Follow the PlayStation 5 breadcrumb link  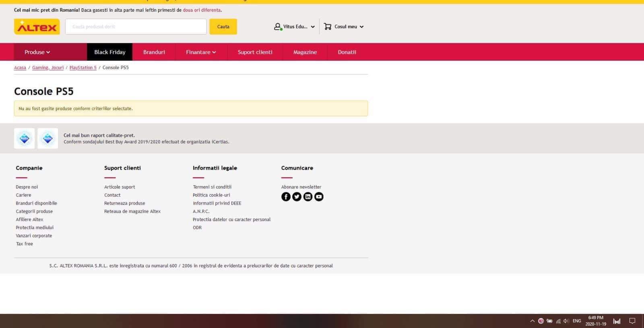tap(83, 68)
